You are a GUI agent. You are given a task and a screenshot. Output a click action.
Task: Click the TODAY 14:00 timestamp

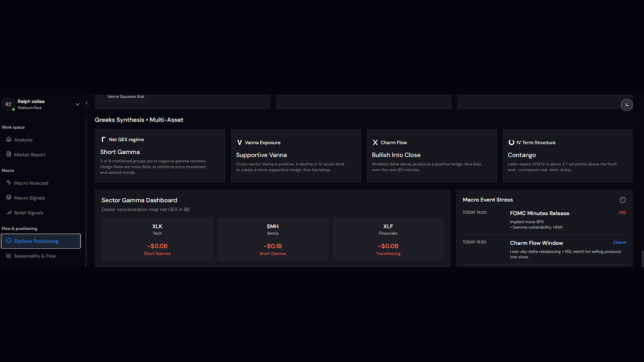[x=475, y=212]
